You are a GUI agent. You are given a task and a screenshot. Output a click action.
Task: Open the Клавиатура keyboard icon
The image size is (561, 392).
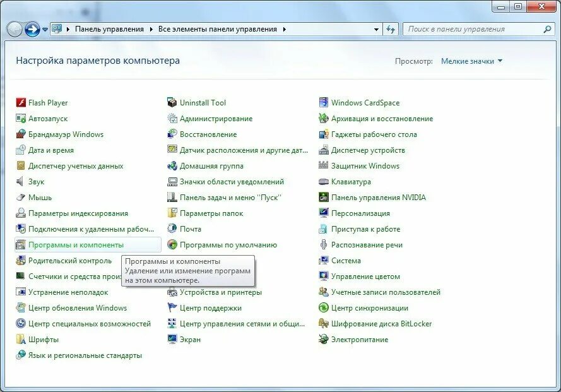click(x=324, y=182)
